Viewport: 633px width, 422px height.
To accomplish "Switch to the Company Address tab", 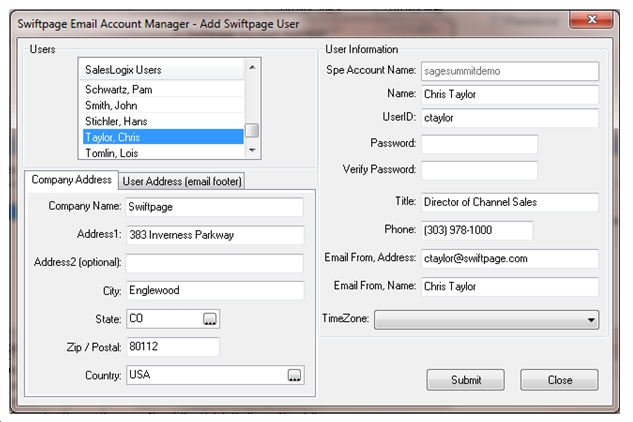I will tap(71, 180).
